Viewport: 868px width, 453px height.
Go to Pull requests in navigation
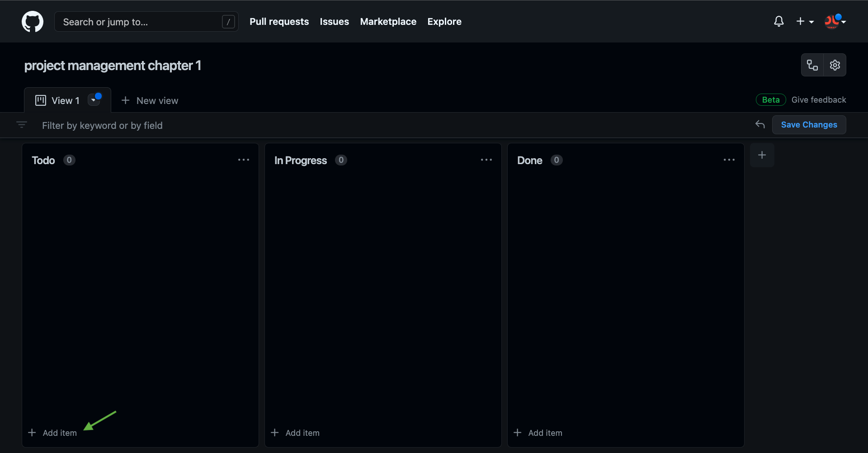(x=279, y=22)
